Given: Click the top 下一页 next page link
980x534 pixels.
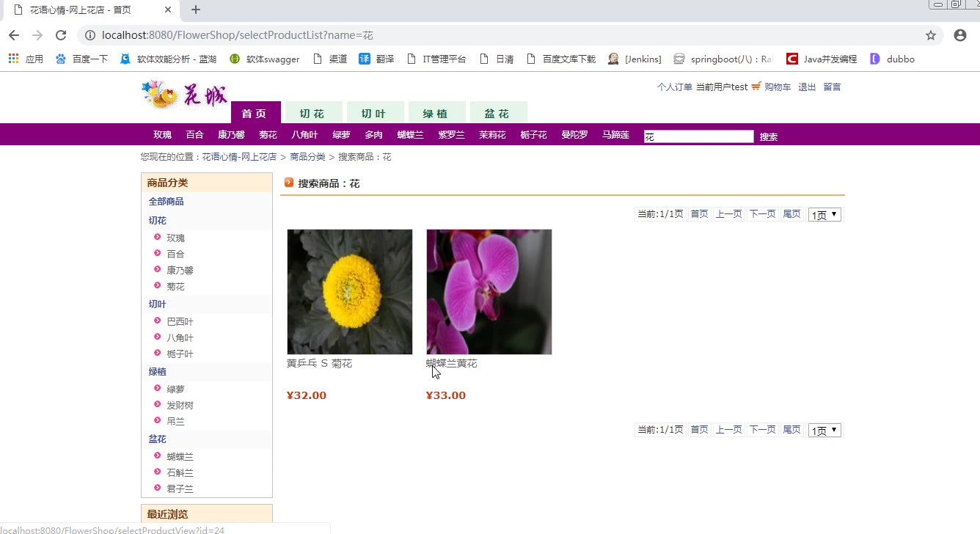Looking at the screenshot, I should (x=762, y=213).
